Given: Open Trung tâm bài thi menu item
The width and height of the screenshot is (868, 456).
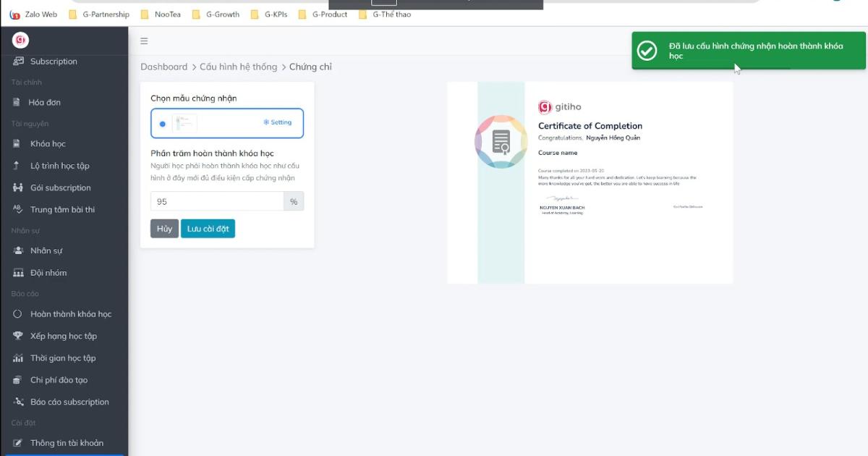Looking at the screenshot, I should tap(63, 209).
